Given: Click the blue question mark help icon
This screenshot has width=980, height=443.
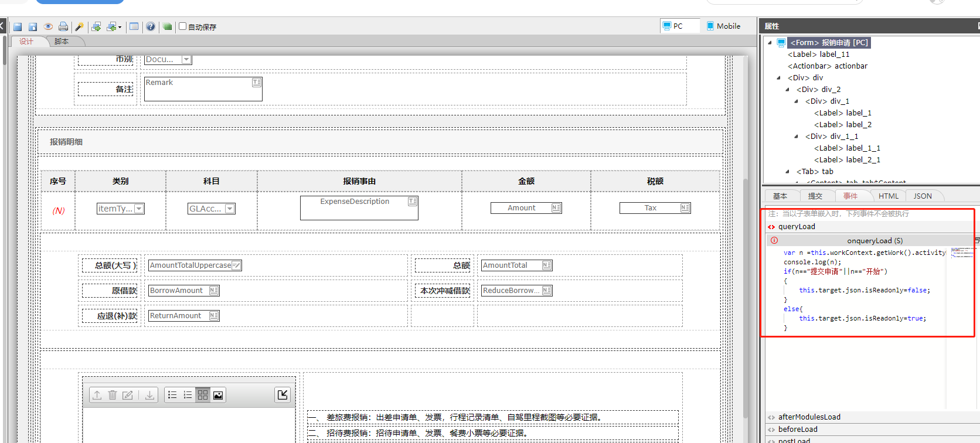Looking at the screenshot, I should pos(151,27).
